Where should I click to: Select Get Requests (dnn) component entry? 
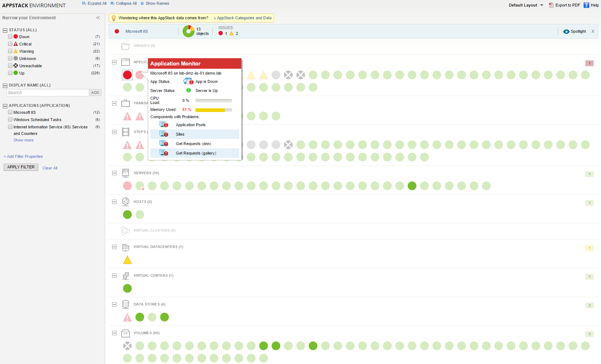(193, 144)
